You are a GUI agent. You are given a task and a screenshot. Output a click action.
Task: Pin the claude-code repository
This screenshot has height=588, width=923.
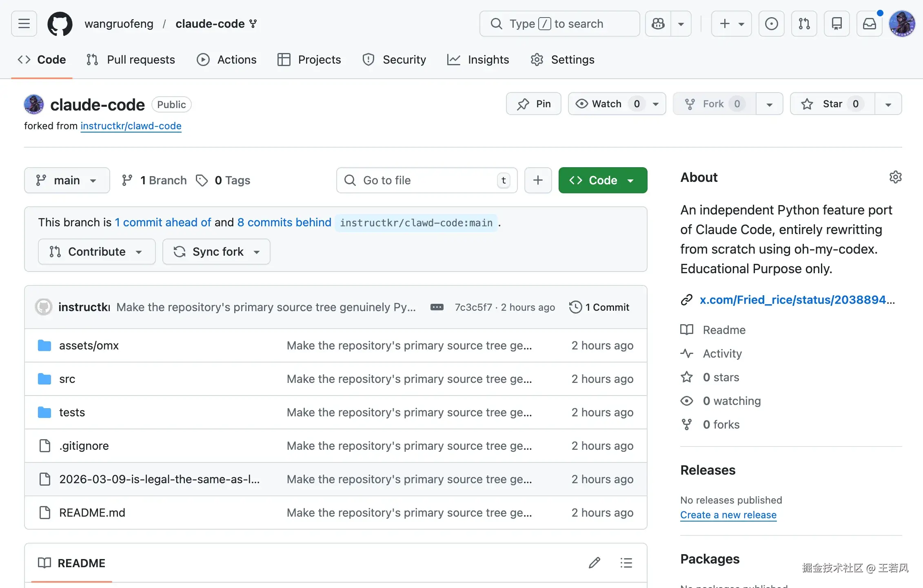(533, 104)
